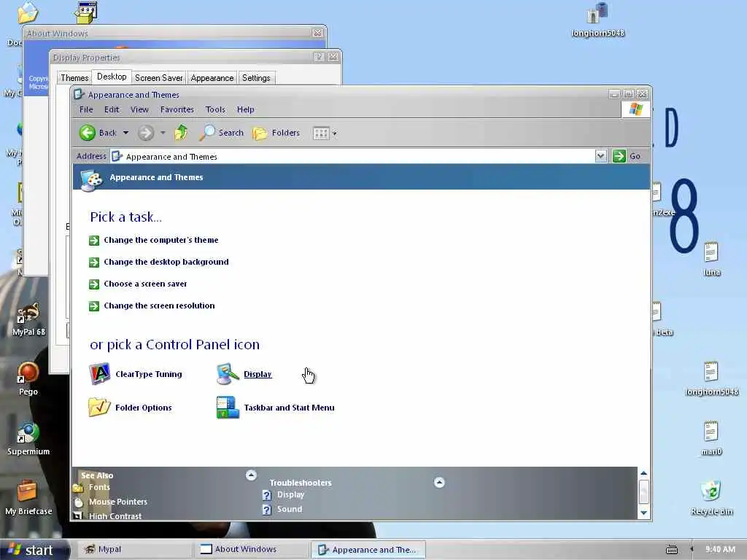Image resolution: width=747 pixels, height=560 pixels.
Task: Open My Briefcase desktop icon
Action: [28, 498]
